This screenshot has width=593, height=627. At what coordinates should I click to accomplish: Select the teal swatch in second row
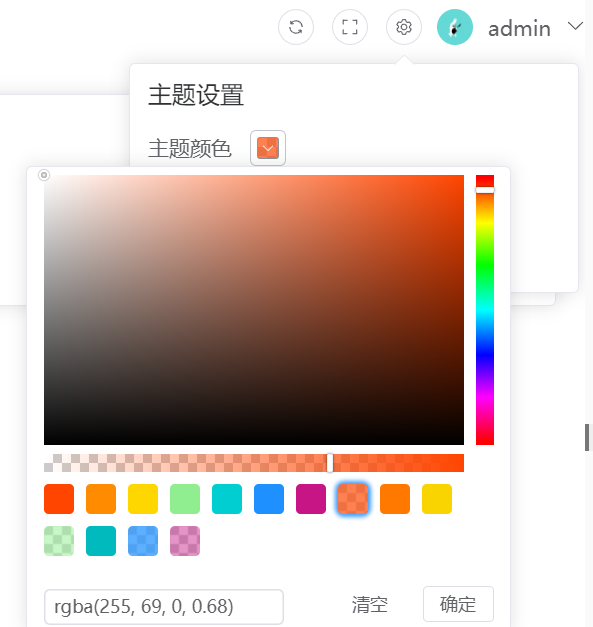click(x=101, y=541)
